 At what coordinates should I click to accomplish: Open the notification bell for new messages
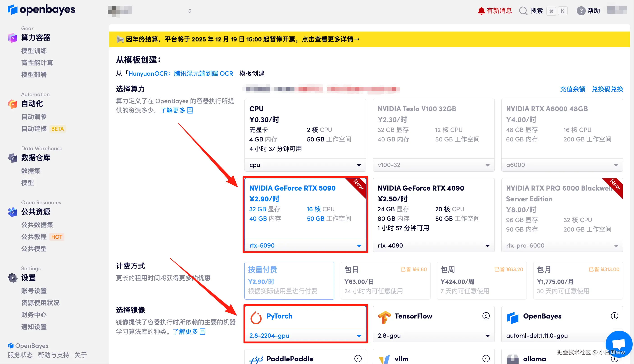point(481,11)
